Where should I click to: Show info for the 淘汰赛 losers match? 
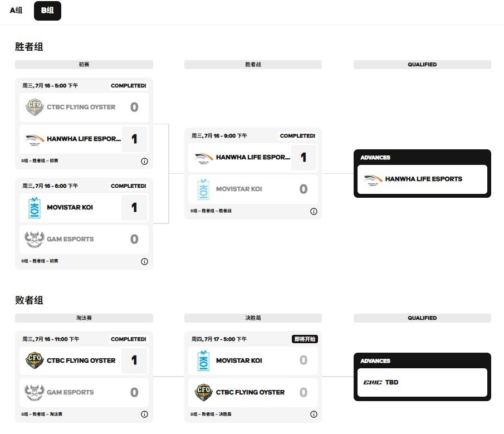pos(144,415)
